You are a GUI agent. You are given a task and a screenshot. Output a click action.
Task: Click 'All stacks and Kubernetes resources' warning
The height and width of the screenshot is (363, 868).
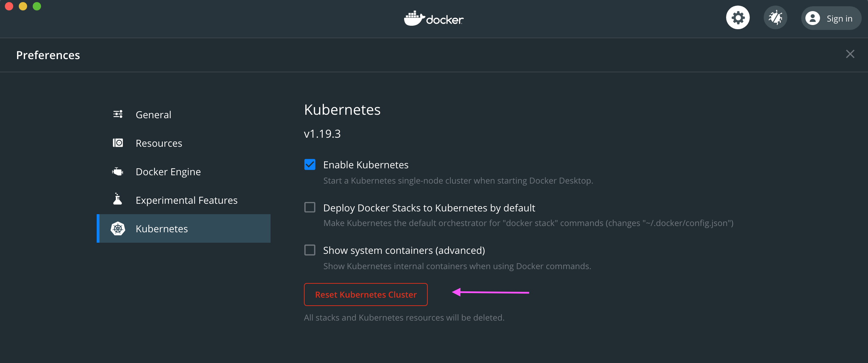404,318
